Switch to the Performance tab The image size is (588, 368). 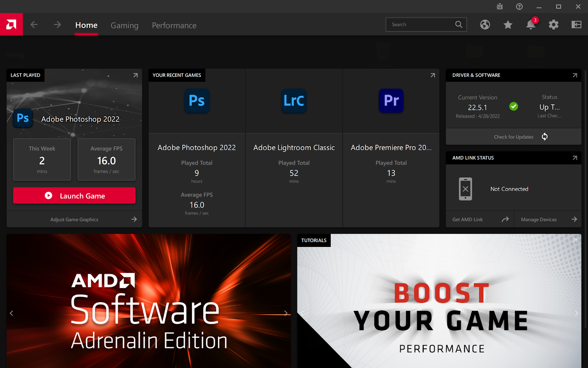tap(174, 25)
